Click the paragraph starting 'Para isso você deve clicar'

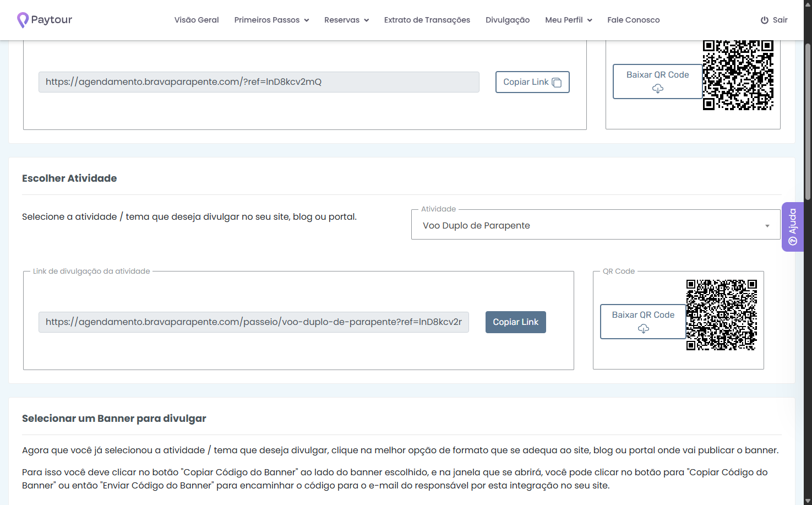[x=395, y=479]
